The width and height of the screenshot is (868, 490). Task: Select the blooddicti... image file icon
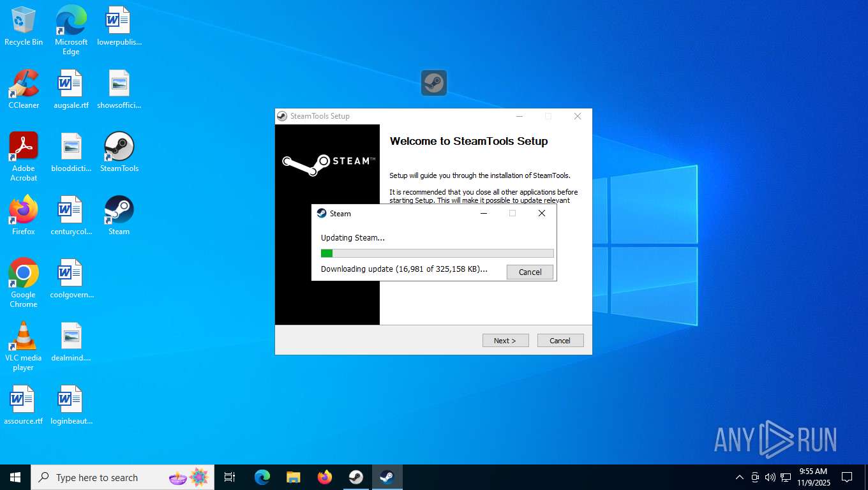pyautogui.click(x=71, y=152)
